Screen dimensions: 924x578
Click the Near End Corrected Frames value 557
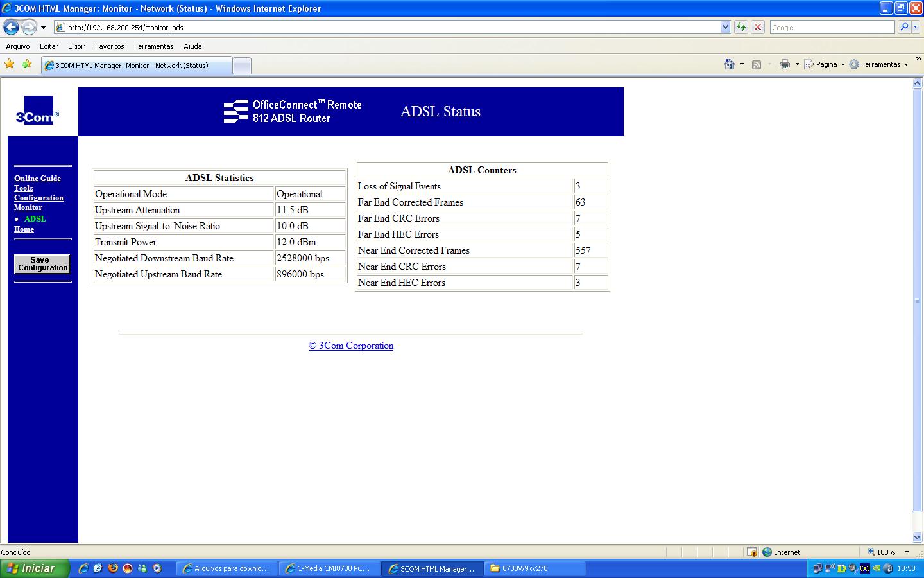tap(583, 250)
